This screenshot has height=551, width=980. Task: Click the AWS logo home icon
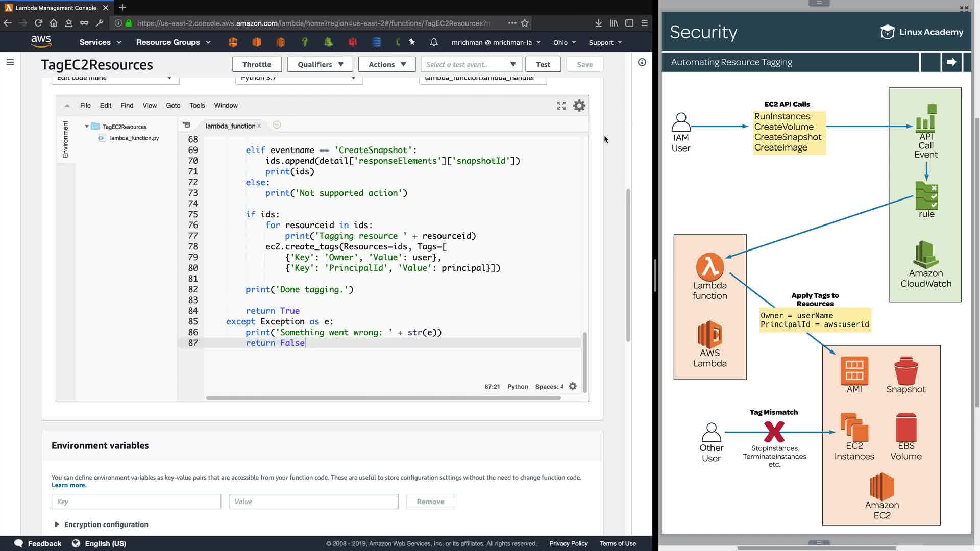click(x=41, y=42)
